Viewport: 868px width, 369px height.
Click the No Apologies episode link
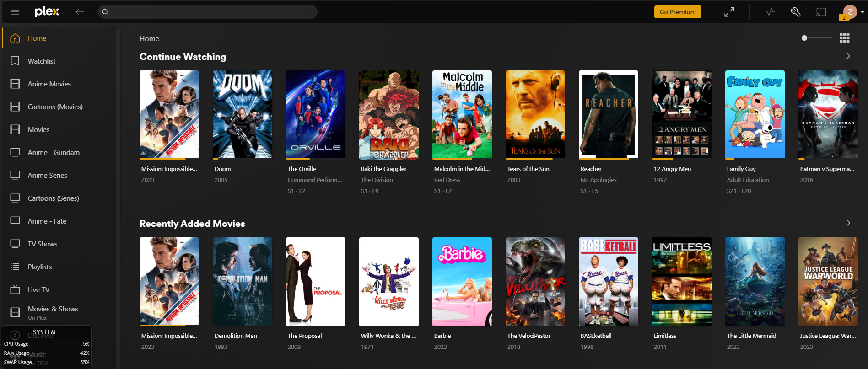click(598, 180)
